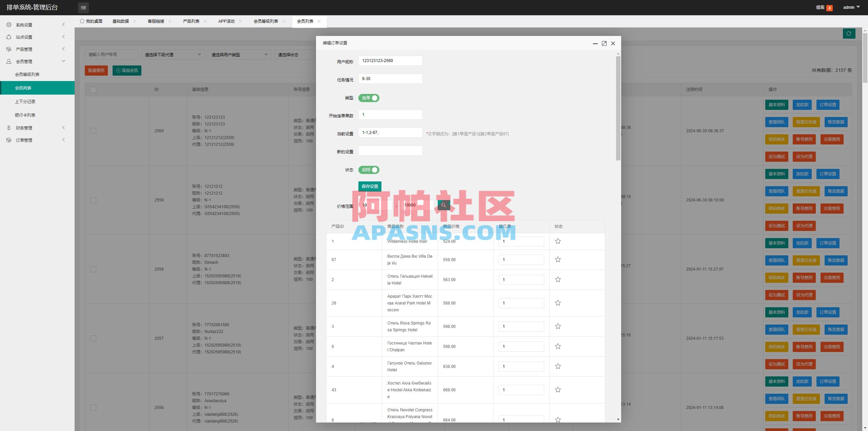Click the 新的设置 input field

pos(390,151)
